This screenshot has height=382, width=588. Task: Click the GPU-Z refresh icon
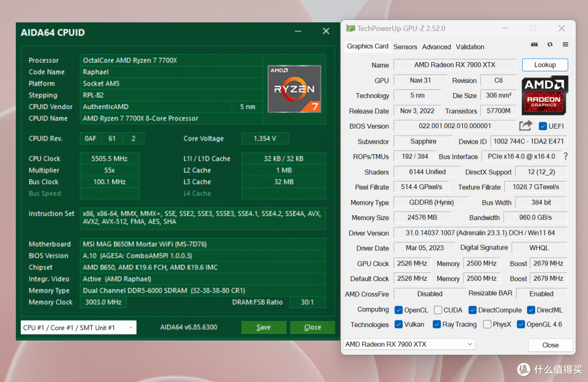pos(550,45)
